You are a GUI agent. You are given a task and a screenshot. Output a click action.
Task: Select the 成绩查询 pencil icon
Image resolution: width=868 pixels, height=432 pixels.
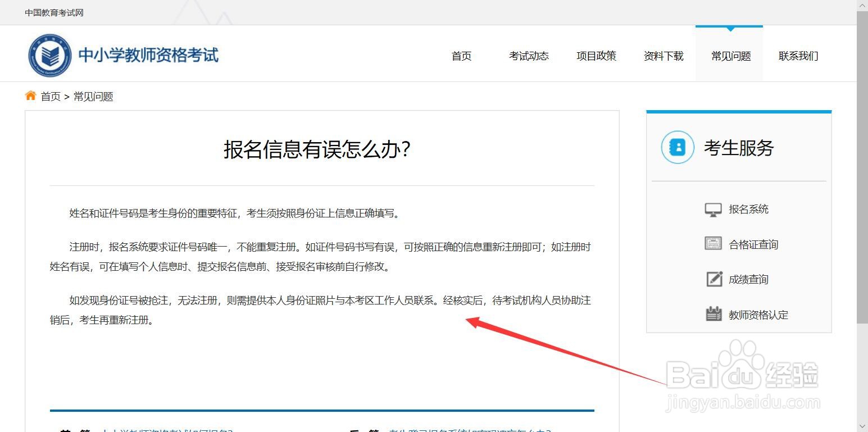pyautogui.click(x=713, y=279)
